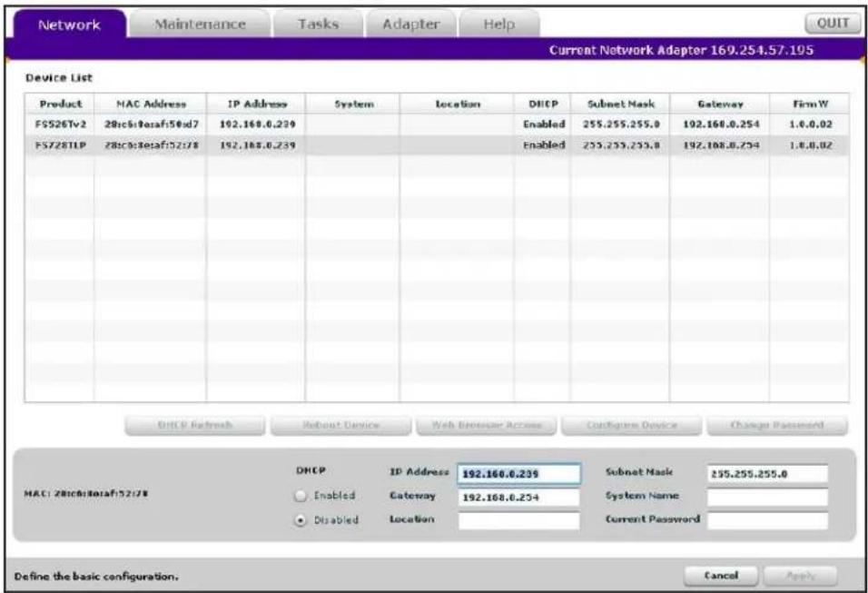Click the Configure Device button
Screen dimensions: 868x593
point(632,425)
